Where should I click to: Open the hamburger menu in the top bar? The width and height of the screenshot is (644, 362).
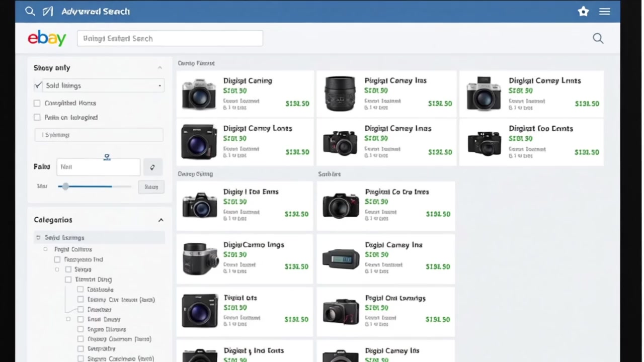tap(604, 11)
